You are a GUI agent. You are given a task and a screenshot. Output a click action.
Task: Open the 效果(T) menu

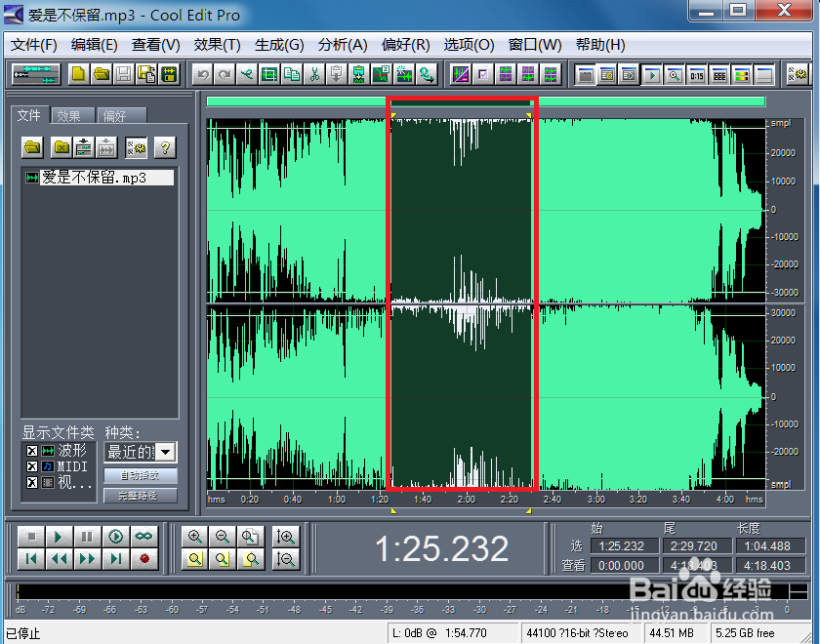[217, 45]
